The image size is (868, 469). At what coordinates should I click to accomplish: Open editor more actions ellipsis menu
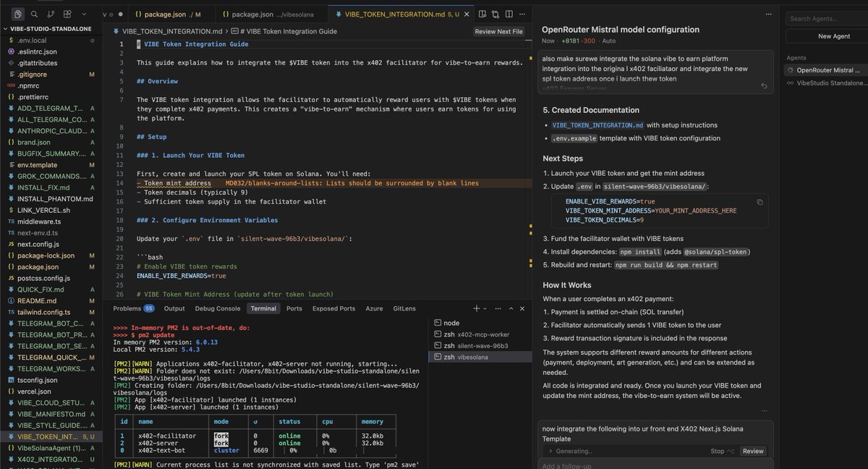click(523, 14)
